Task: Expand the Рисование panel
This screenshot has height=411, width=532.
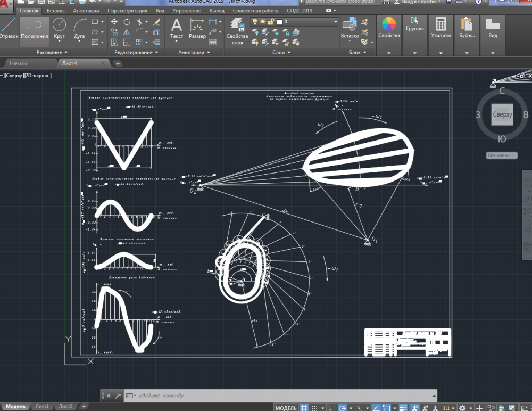Action: (52, 53)
